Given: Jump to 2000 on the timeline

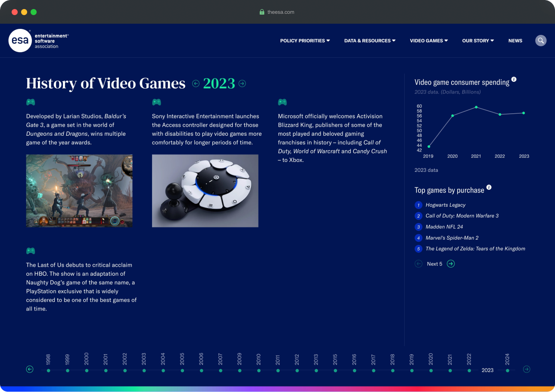Looking at the screenshot, I should click(87, 363).
